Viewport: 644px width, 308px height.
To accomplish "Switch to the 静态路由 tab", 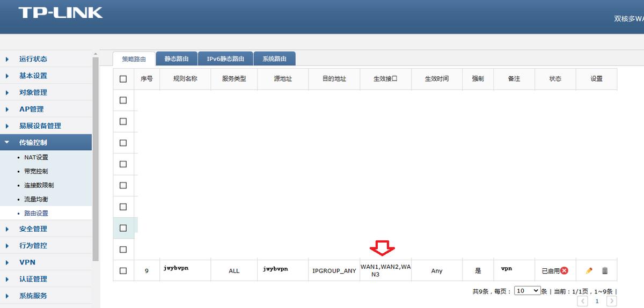I will 177,58.
